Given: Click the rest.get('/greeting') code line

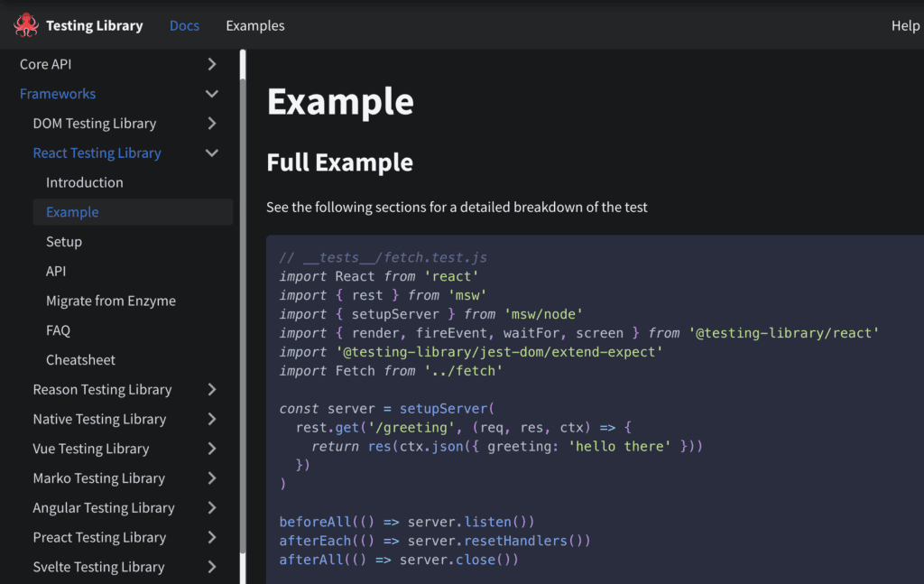Looking at the screenshot, I should [x=463, y=427].
